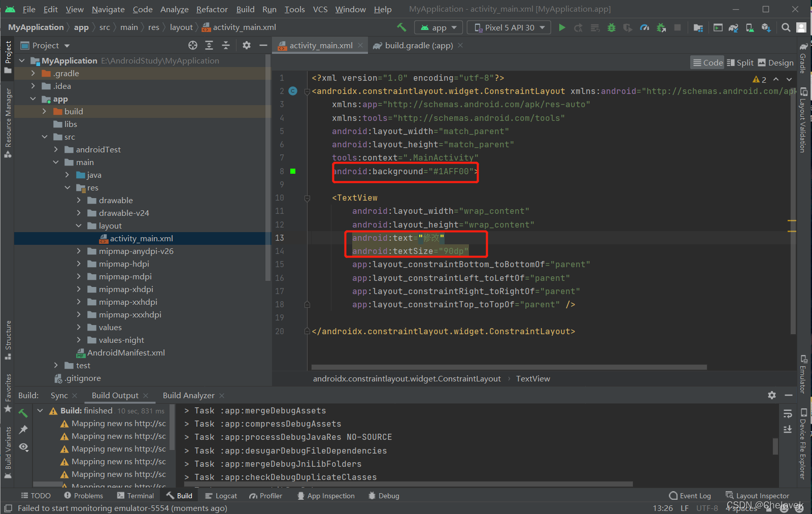The image size is (812, 514).
Task: Open the Build view eye filter options
Action: coord(23,447)
